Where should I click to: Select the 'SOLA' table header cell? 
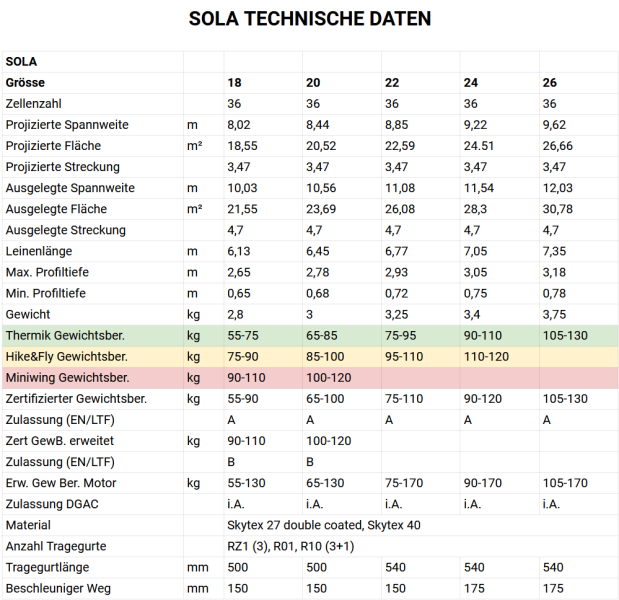coord(21,62)
